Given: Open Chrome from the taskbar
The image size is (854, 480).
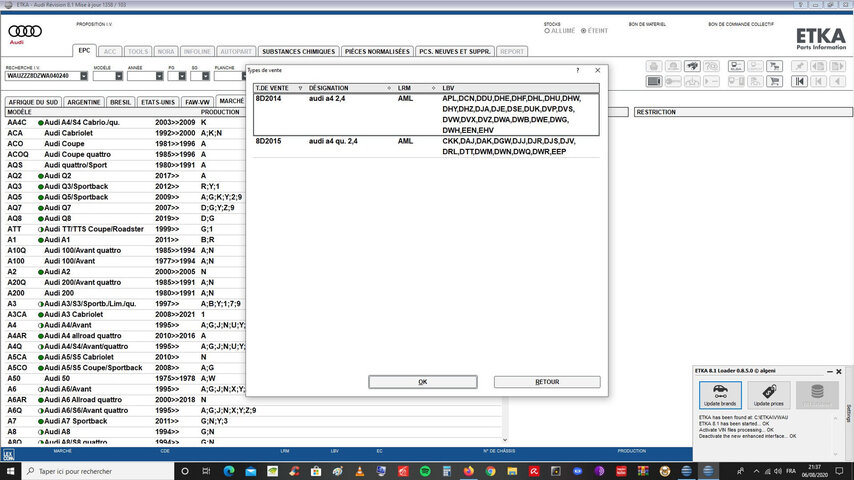Looking at the screenshot, I should (490, 471).
